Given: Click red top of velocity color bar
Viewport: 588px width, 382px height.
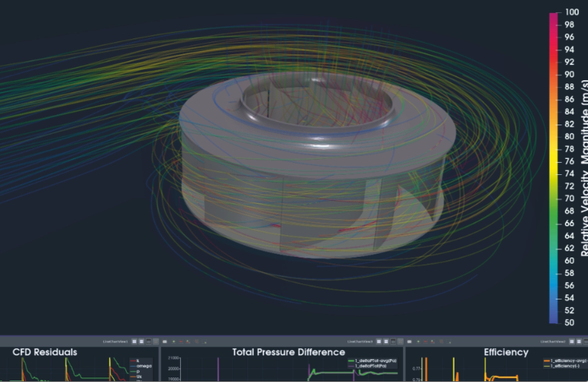Looking at the screenshot, I should [553, 15].
